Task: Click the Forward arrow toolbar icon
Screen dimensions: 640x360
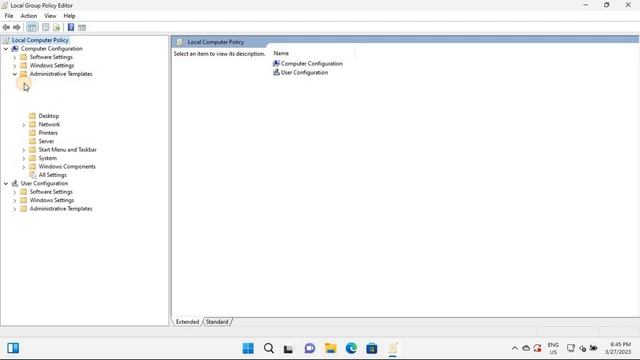Action: [17, 27]
